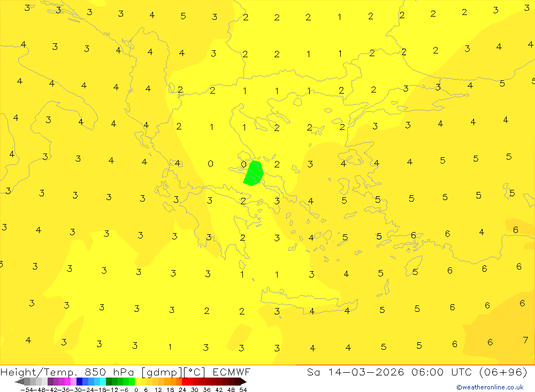535x392 pixels.
Task: Pick the cyan swatch in the legend
Action: (103, 382)
